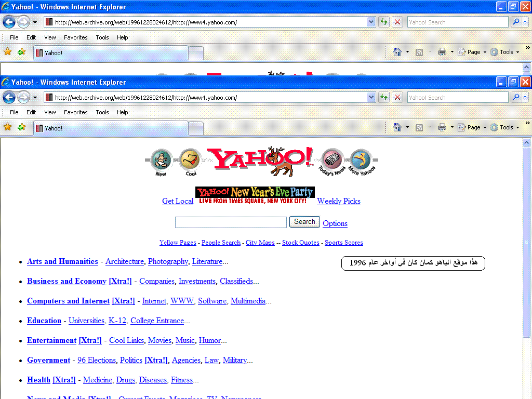Image resolution: width=532 pixels, height=399 pixels.
Task: Click Back button in background browser window
Action: pyautogui.click(x=9, y=22)
